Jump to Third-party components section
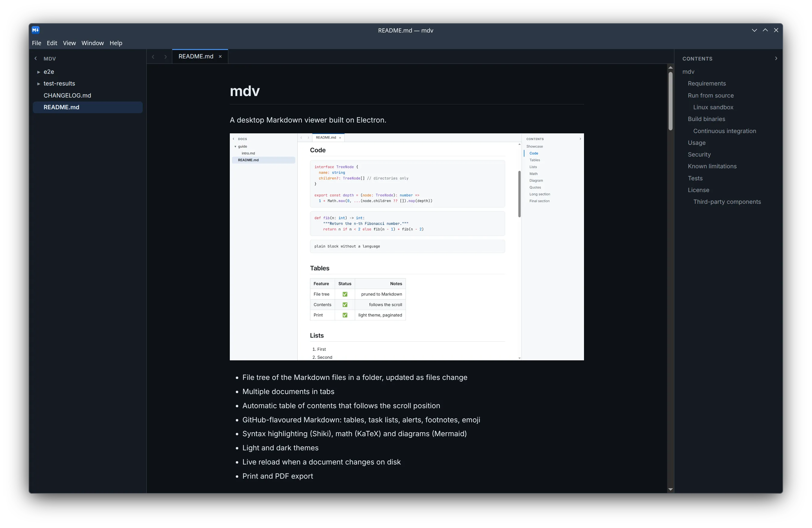The image size is (812, 528). [x=727, y=202]
